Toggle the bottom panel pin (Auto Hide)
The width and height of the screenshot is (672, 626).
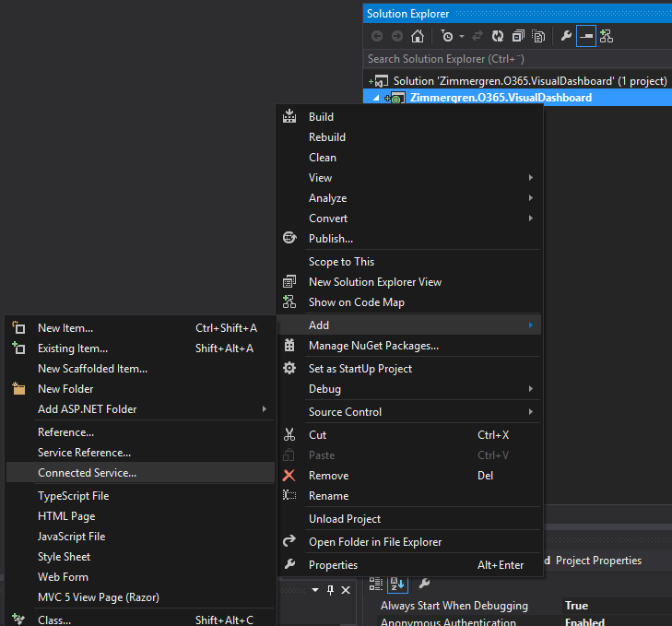click(x=330, y=590)
